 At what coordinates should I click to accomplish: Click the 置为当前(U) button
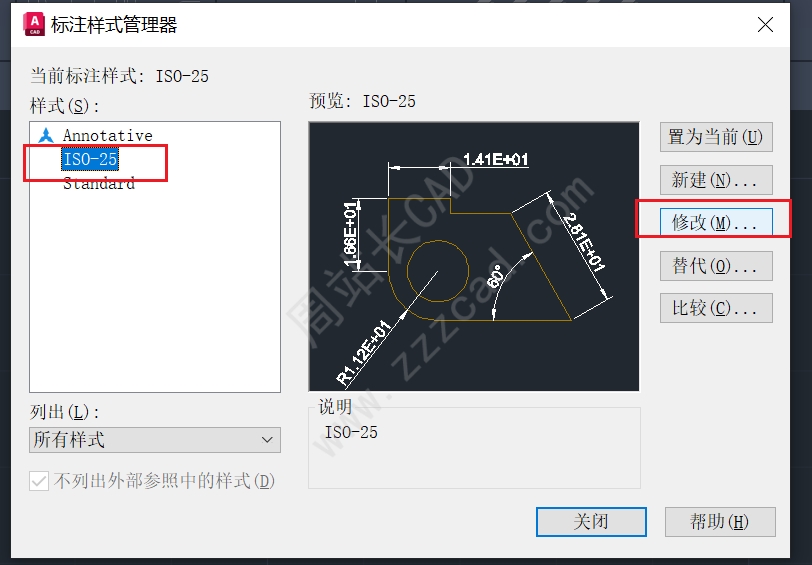point(716,137)
